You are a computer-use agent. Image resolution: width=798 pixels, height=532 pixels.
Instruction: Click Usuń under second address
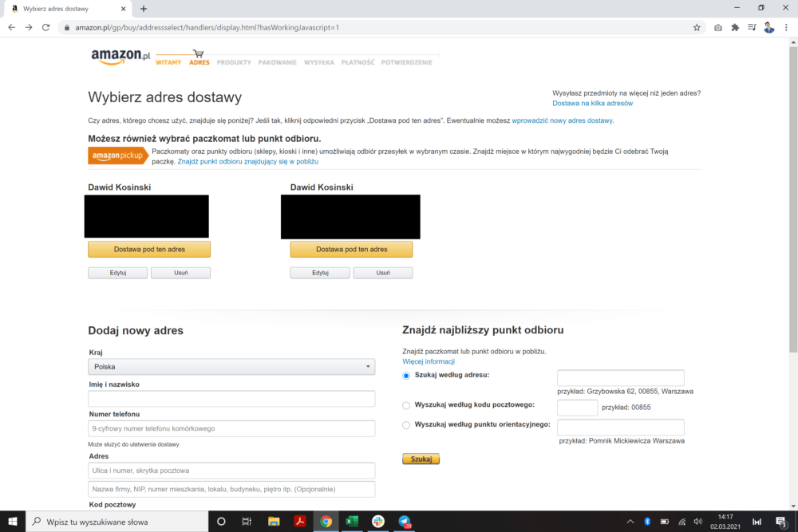point(383,273)
